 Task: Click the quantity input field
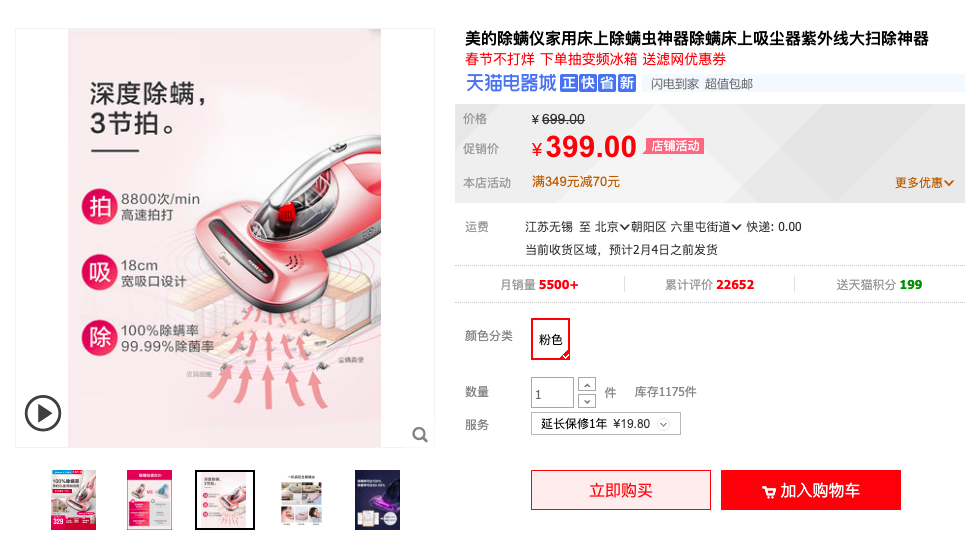tap(552, 393)
